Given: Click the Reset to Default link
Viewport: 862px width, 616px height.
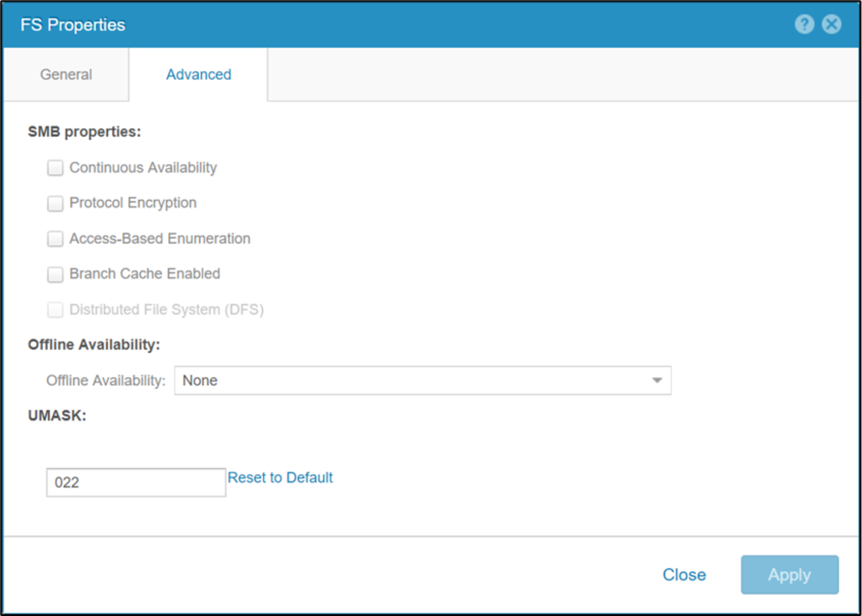Looking at the screenshot, I should (x=280, y=477).
